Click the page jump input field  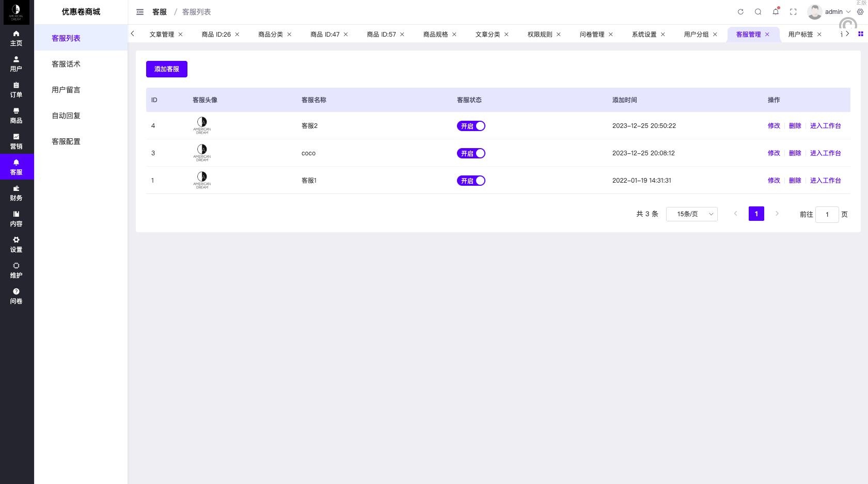(827, 214)
